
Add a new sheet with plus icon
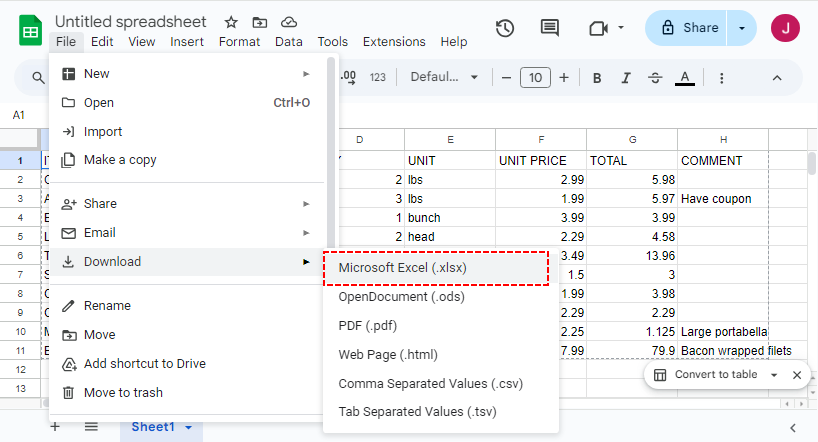pyautogui.click(x=55, y=427)
